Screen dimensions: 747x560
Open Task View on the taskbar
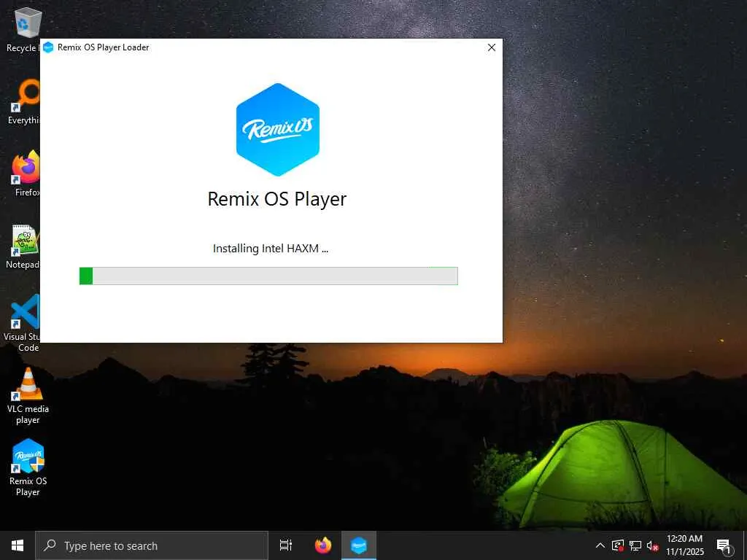(286, 545)
